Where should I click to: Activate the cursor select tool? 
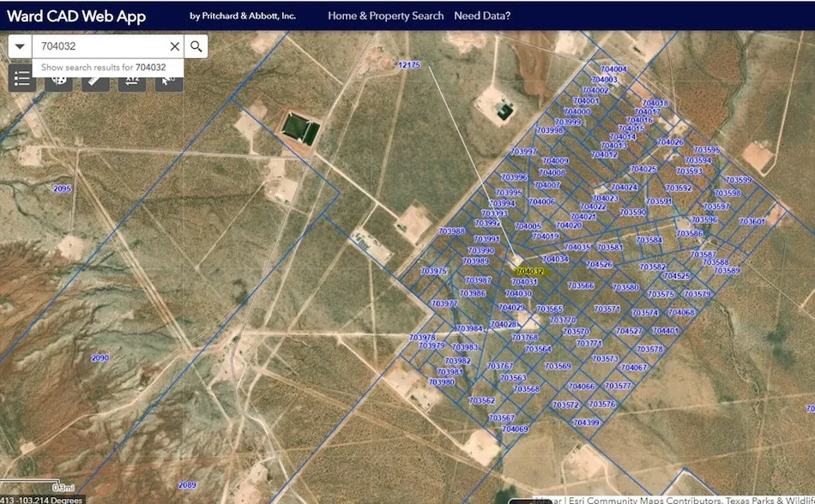[x=168, y=80]
